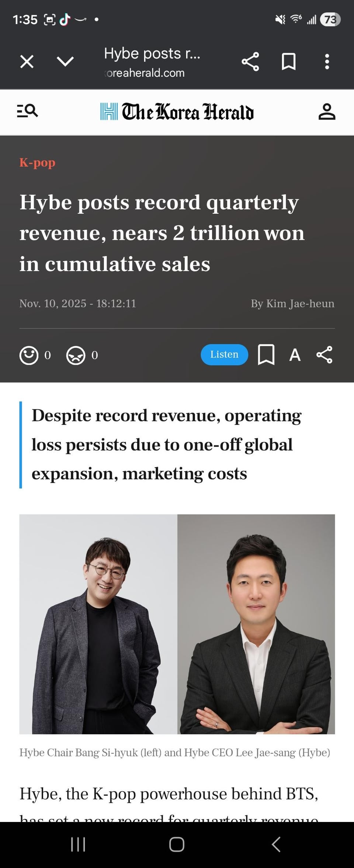Tap the Android home button

tap(177, 844)
